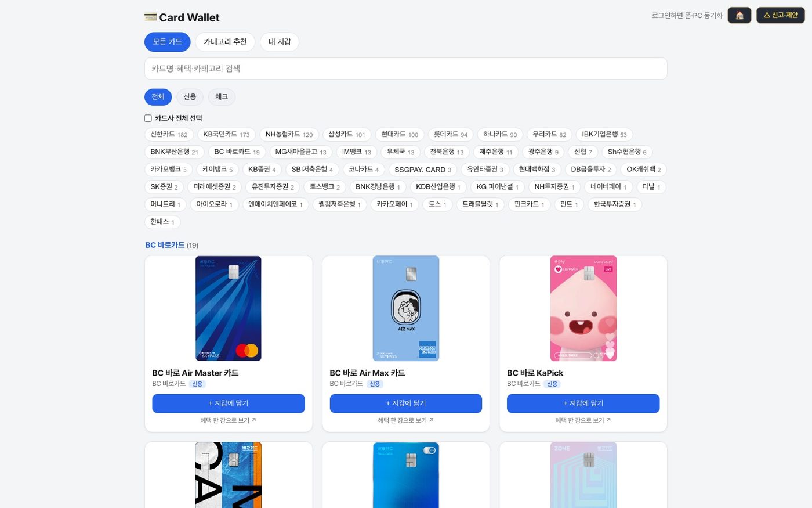Add BC 바로 Air Master to wallet
Screen dimensions: 812x508
[x=229, y=403]
